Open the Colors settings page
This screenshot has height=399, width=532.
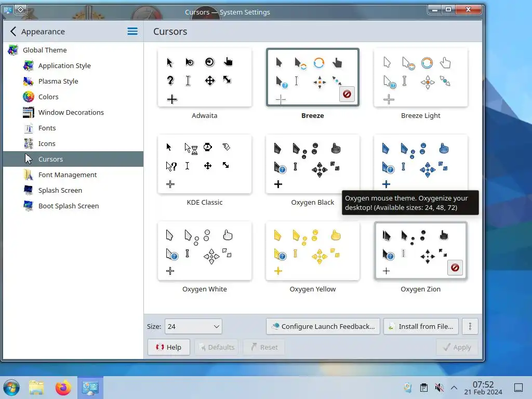click(x=73, y=97)
